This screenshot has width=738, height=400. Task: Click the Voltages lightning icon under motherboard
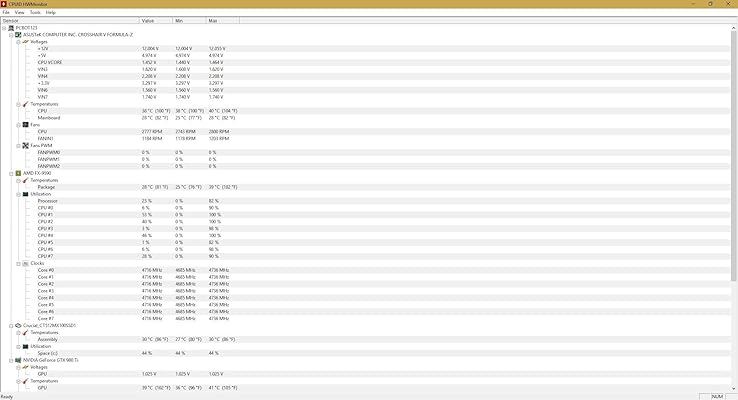pos(25,41)
